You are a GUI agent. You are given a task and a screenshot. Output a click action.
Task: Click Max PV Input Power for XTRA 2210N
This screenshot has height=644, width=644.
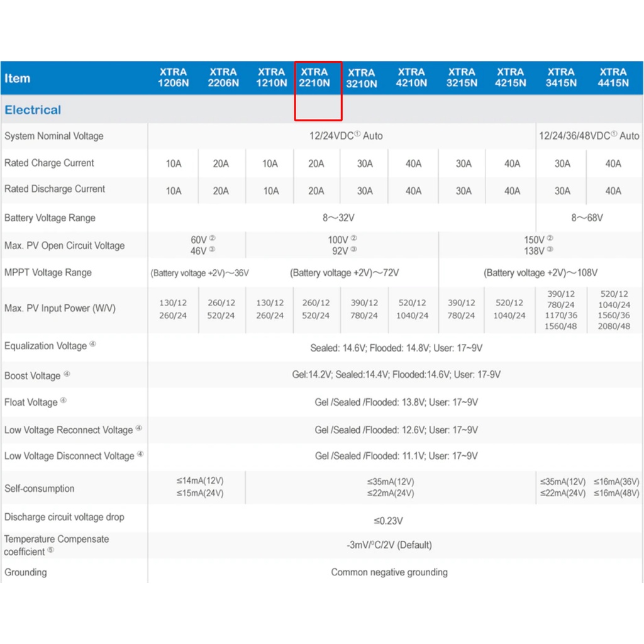point(316,309)
